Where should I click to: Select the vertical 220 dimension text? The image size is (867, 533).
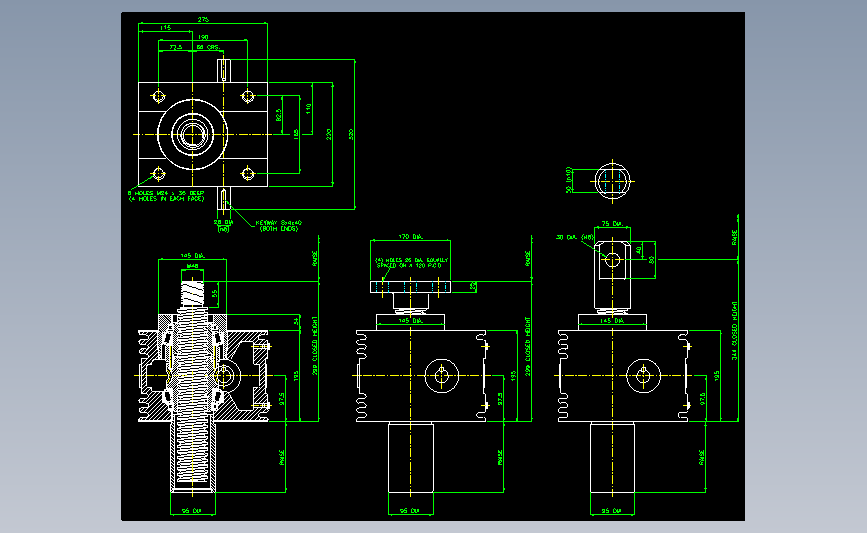[329, 134]
